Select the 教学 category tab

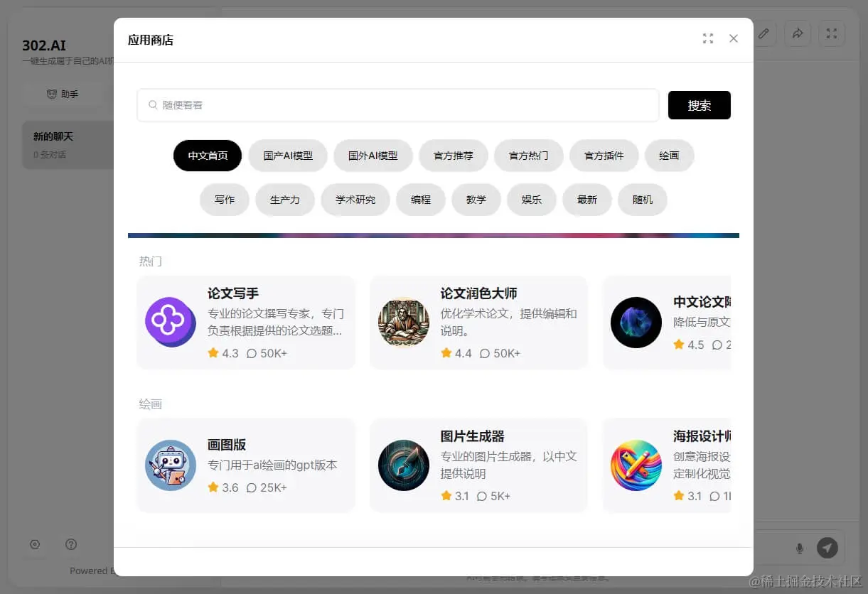pyautogui.click(x=476, y=200)
